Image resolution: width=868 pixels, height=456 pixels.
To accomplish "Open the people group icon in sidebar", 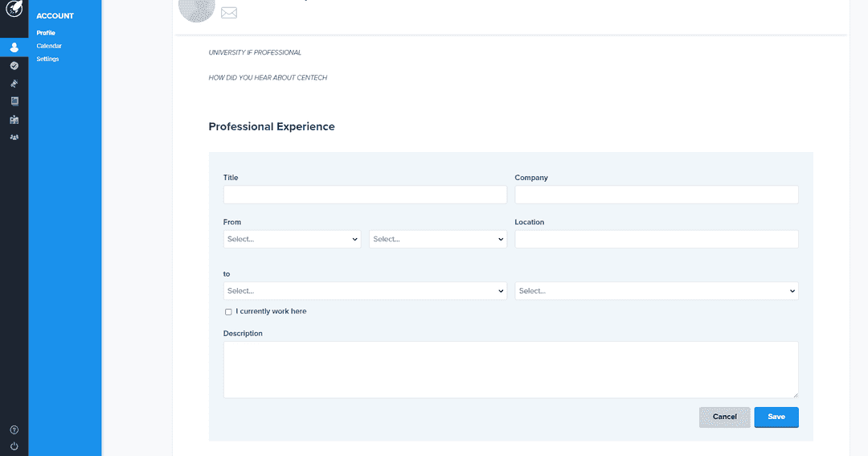I will (x=14, y=138).
